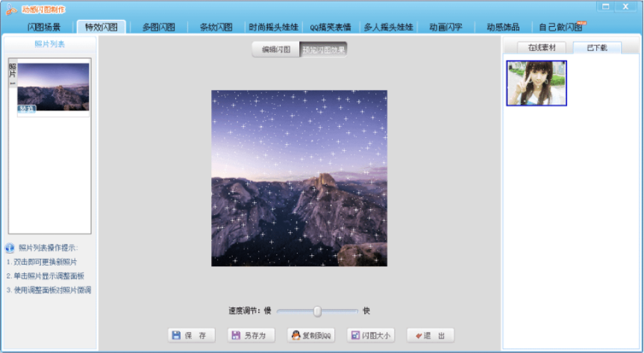This screenshot has height=353, width=644.
Task: Go to the 多图闪图 tab
Action: (159, 27)
